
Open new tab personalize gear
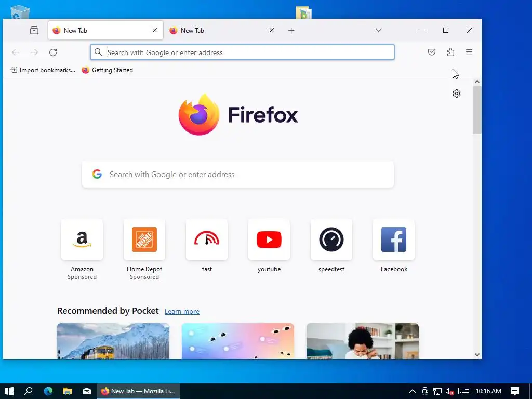coord(457,94)
